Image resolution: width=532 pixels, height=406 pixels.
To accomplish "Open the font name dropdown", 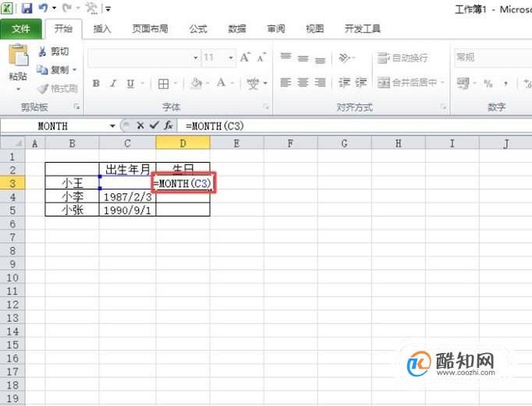I will tap(196, 58).
